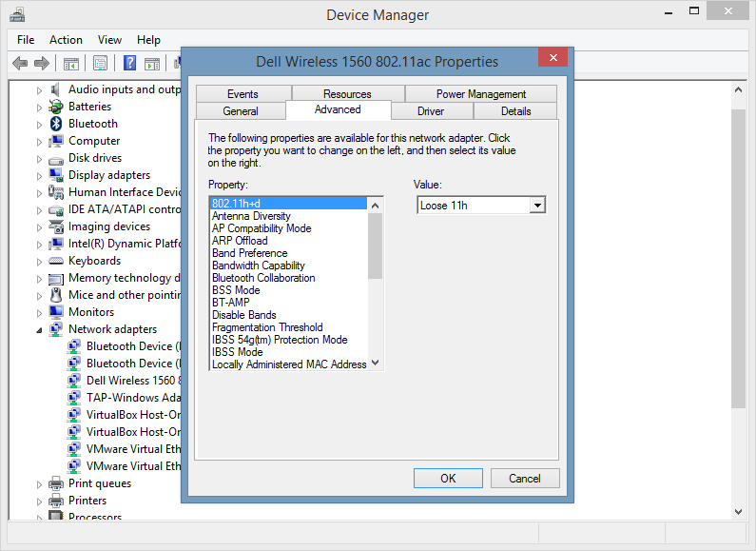
Task: Open the File menu
Action: coord(26,40)
